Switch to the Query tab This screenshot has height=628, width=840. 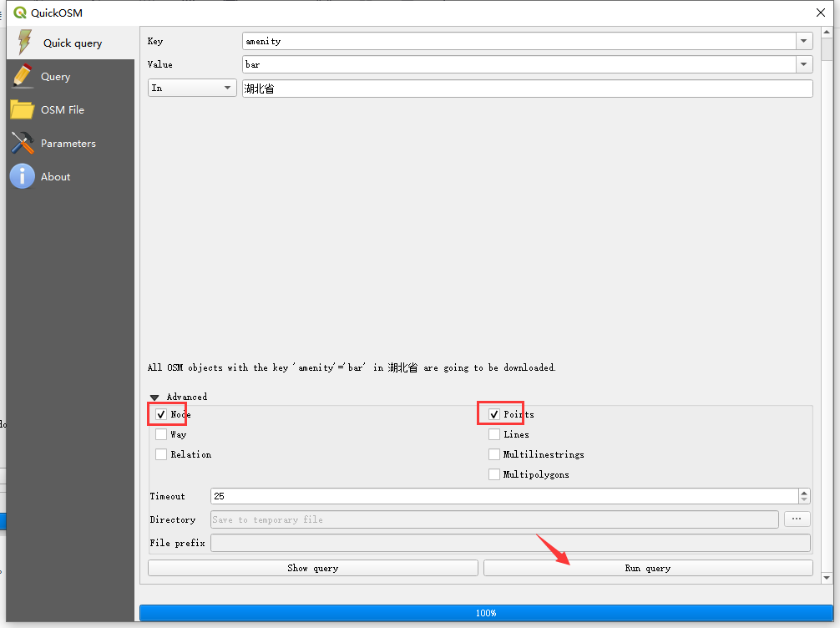point(70,76)
